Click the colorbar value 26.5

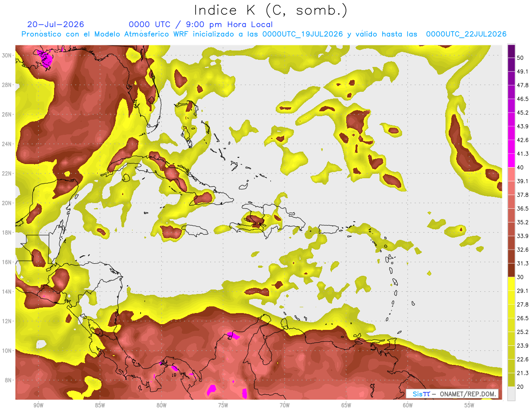(523, 318)
